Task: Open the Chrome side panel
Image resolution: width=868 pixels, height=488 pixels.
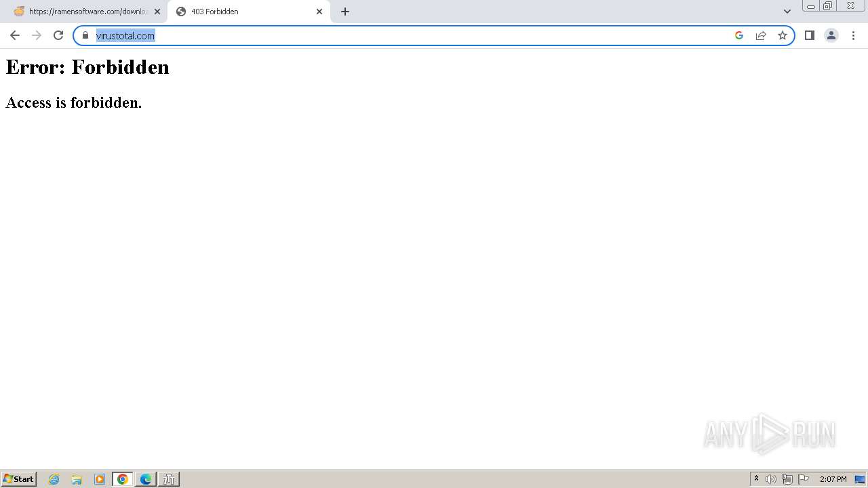Action: (x=810, y=35)
